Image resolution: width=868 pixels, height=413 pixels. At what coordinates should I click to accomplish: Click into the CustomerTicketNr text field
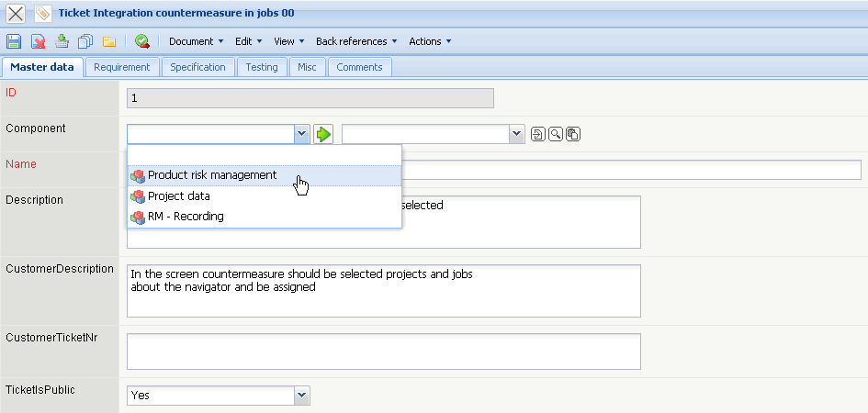(383, 352)
